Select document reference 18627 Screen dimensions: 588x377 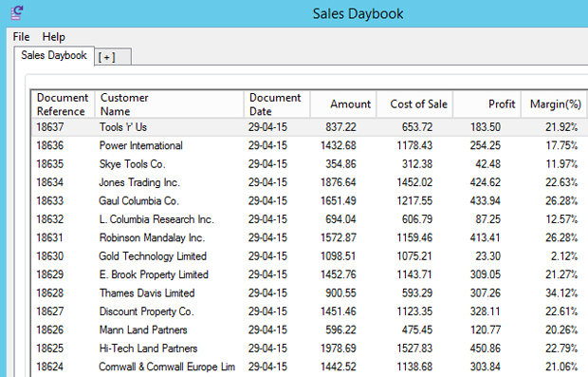click(x=50, y=311)
